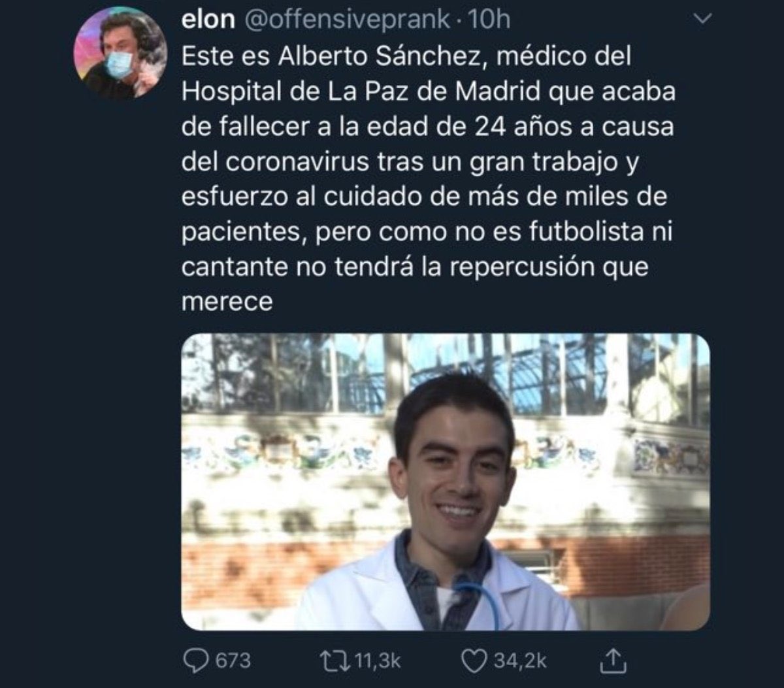The image size is (784, 688).
Task: Expand the tweet options chevron
Action: point(701,20)
